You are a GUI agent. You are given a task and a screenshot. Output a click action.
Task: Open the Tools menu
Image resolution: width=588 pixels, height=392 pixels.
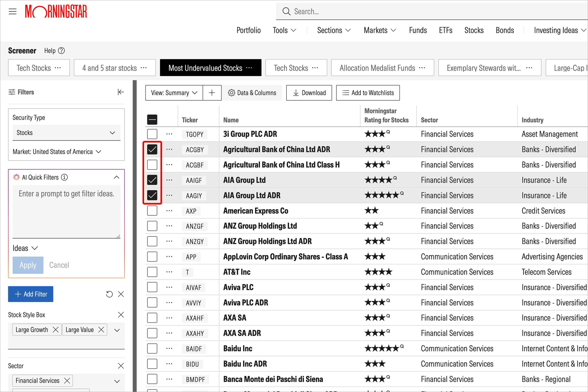tap(284, 30)
